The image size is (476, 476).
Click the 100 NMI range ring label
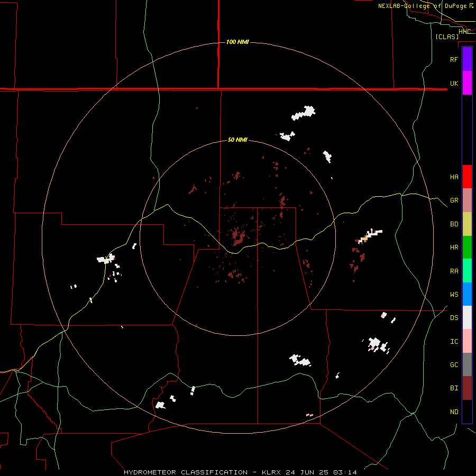pos(237,42)
